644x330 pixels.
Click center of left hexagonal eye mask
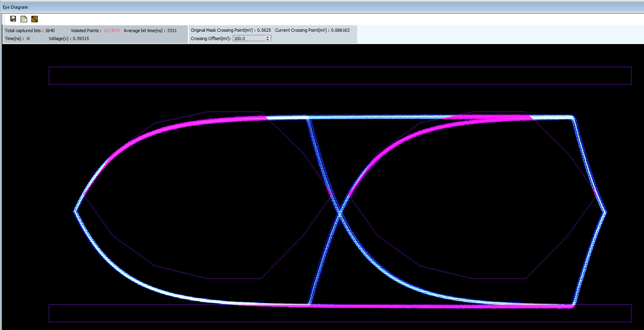pos(207,195)
